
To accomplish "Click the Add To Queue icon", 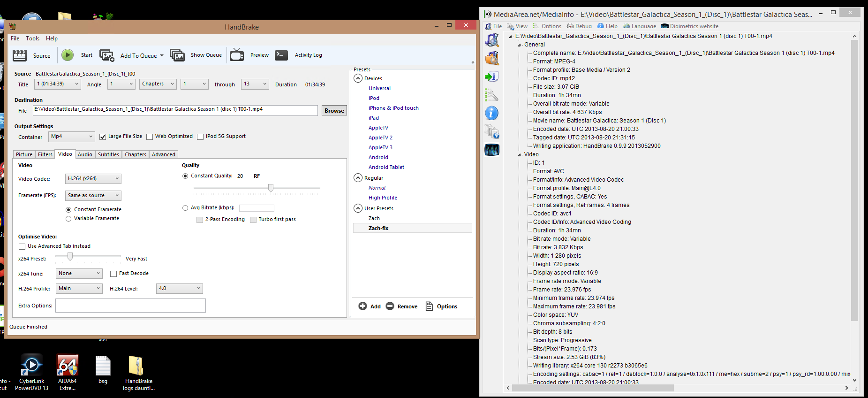I will click(x=107, y=55).
